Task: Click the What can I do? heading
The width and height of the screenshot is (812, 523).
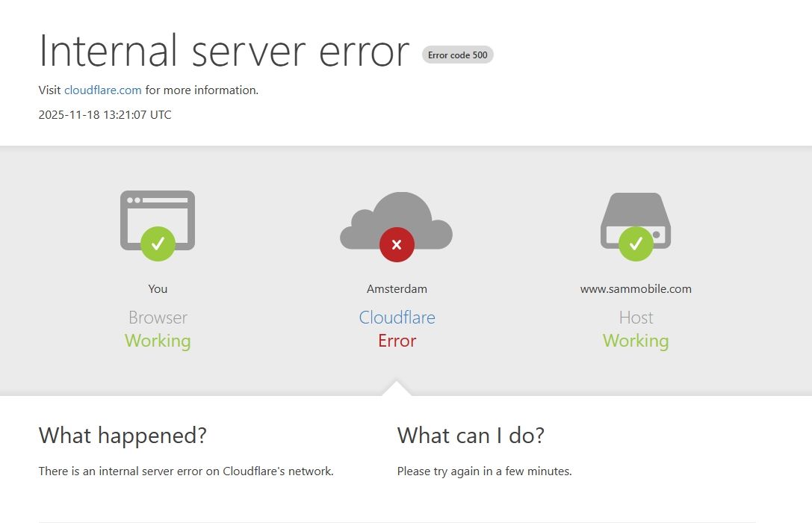Action: pos(471,436)
